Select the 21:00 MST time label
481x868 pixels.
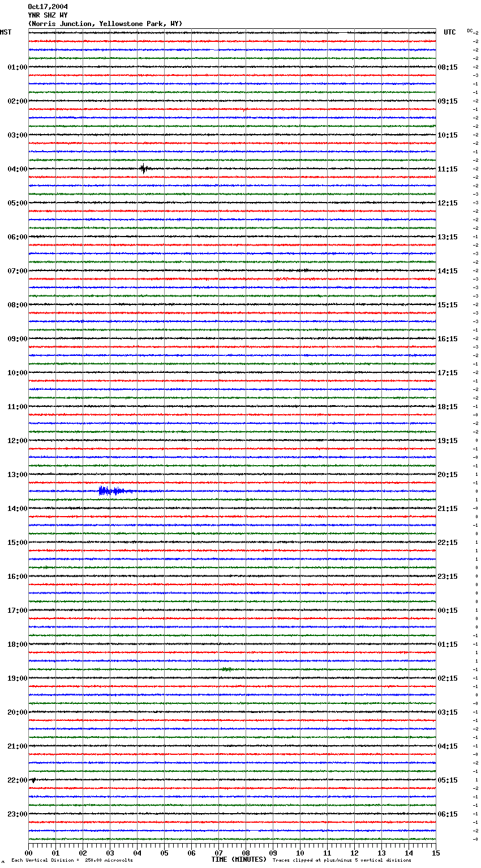pyautogui.click(x=18, y=746)
